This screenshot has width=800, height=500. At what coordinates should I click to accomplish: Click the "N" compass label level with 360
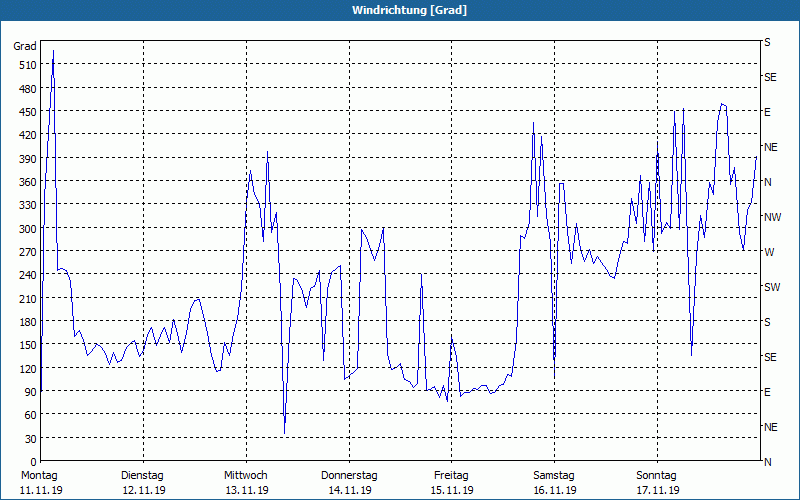point(767,182)
